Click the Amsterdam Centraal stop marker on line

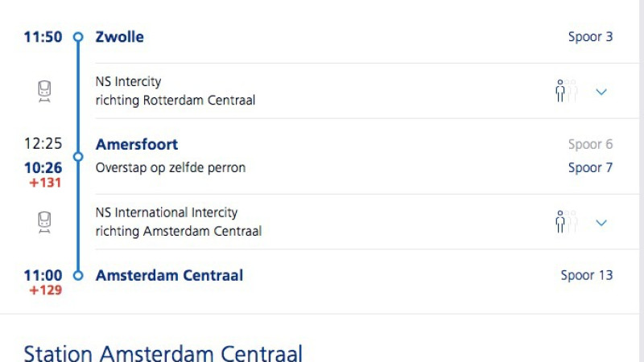(x=78, y=275)
